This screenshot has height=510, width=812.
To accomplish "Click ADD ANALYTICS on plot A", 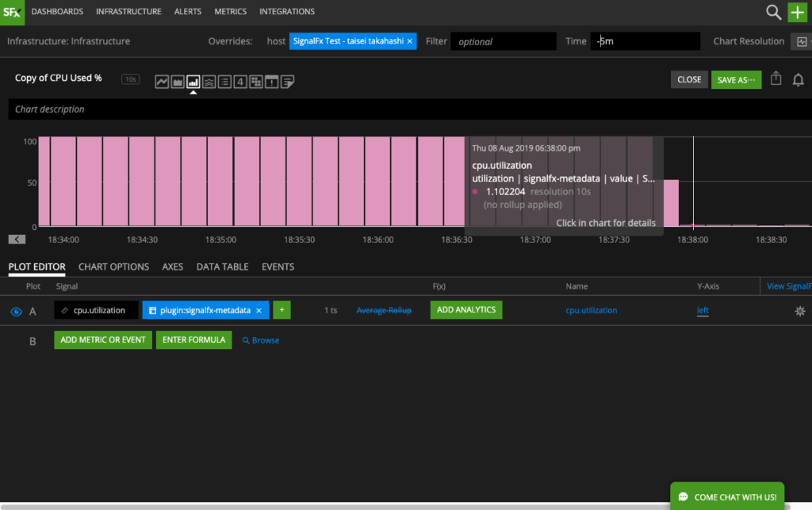I will 466,309.
